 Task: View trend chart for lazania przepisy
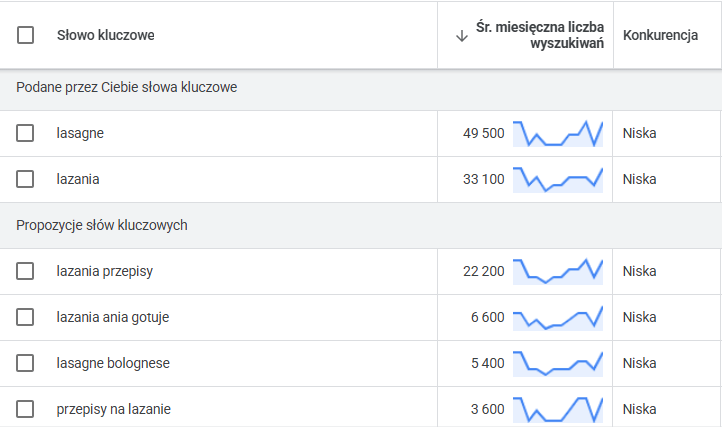[558, 271]
